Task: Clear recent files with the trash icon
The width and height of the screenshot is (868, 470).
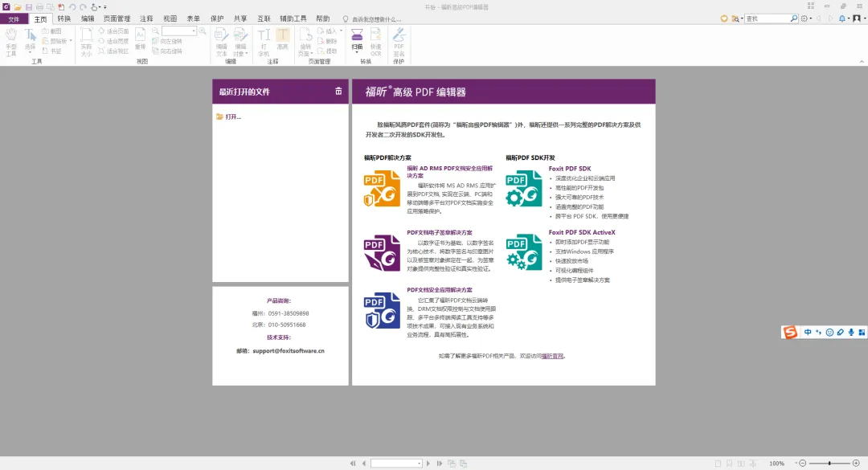Action: (338, 92)
